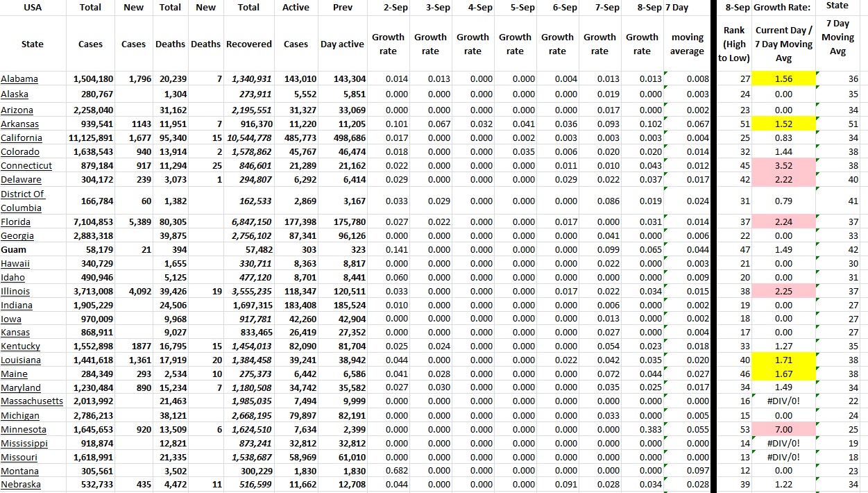Select Montana's 2-Sep growth rate 0.682
Viewport: 868px width, 493px height.
coord(388,471)
